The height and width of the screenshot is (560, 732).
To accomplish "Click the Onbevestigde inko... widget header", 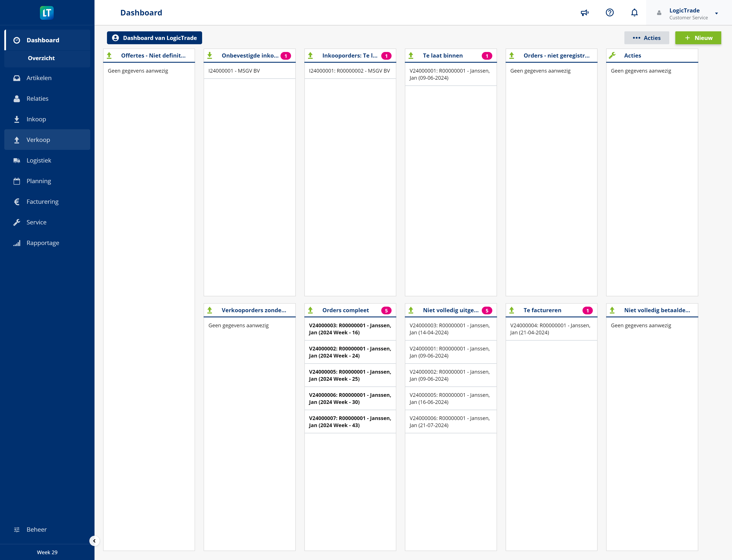I will (x=249, y=56).
